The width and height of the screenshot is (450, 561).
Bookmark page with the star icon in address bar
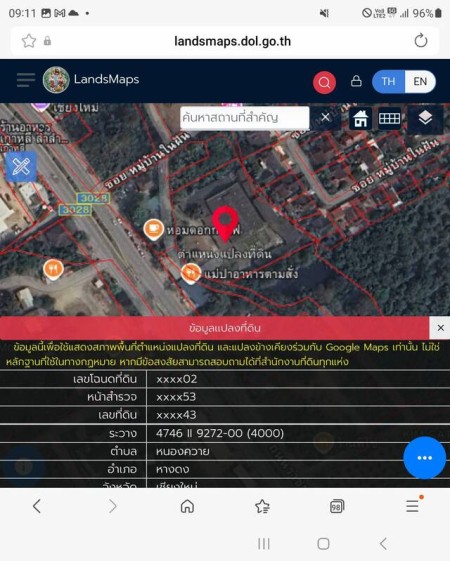29,41
